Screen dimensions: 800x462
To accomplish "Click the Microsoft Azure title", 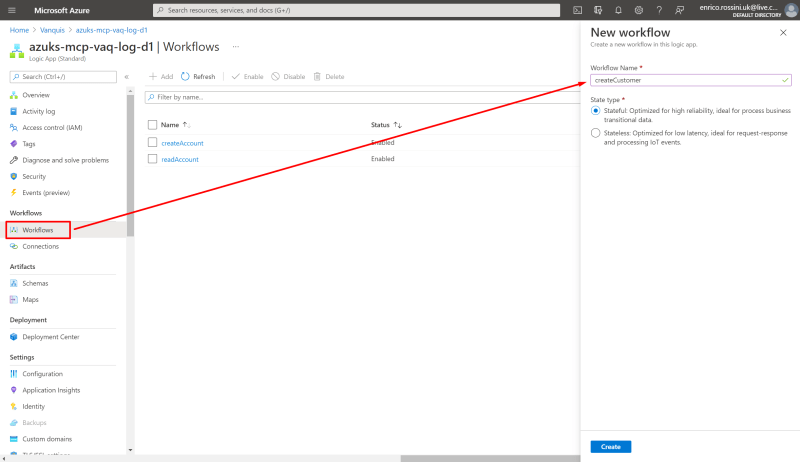I will click(x=62, y=10).
